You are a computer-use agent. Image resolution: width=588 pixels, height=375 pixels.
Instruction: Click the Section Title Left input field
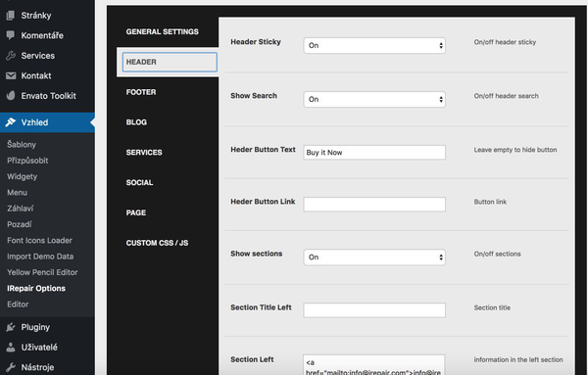(x=374, y=310)
